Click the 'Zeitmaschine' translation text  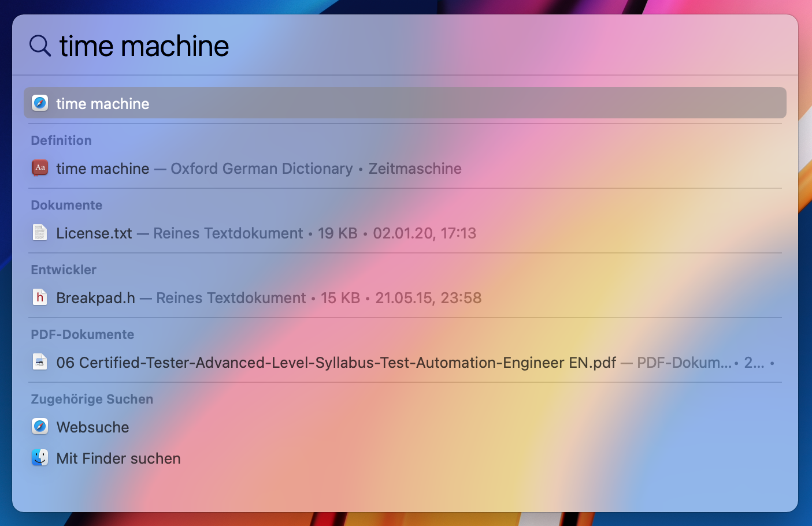415,168
